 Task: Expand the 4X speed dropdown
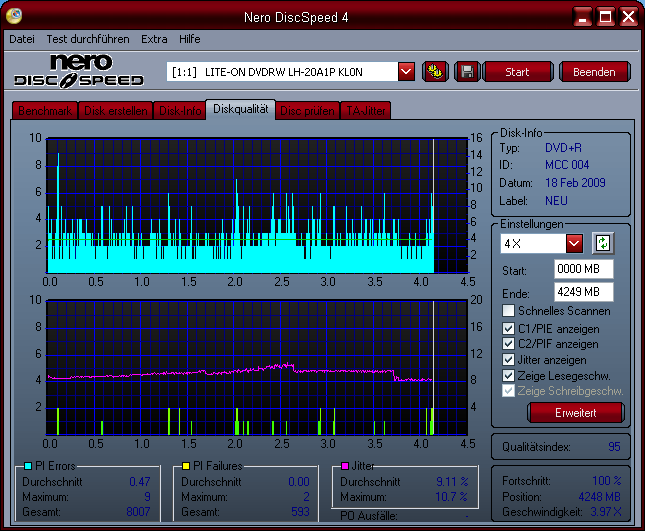tap(574, 243)
